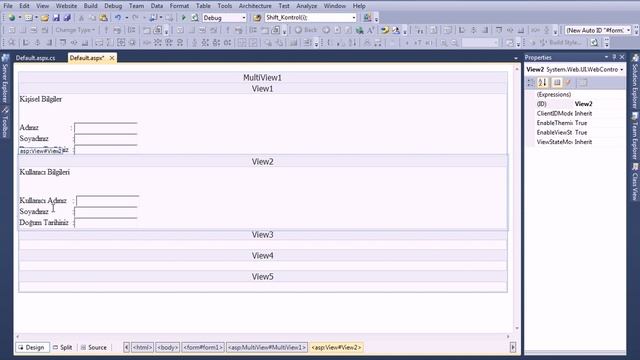Close the Default.aspx tab with X
This screenshot has width=640, height=360.
point(112,58)
